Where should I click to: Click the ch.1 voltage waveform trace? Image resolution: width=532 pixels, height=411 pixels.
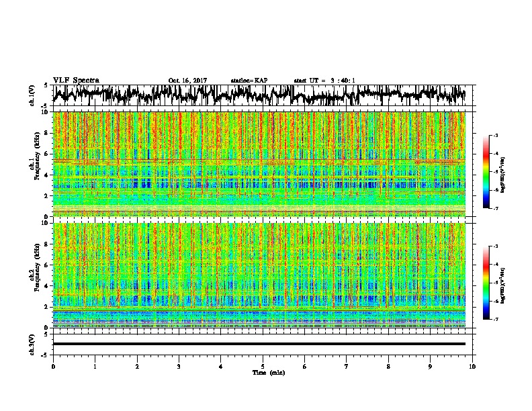[x=259, y=95]
